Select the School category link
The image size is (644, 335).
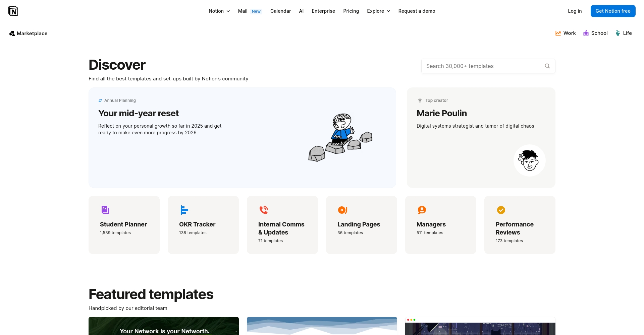pos(595,33)
